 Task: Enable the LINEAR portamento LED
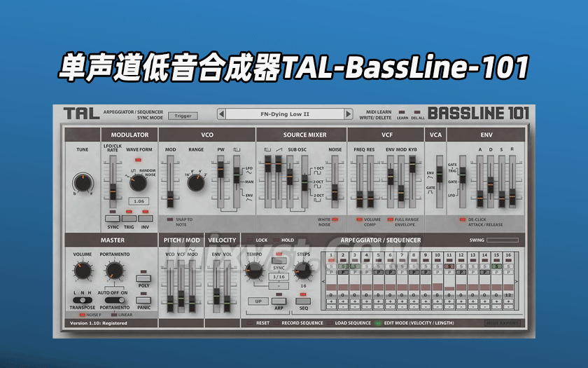(x=114, y=315)
